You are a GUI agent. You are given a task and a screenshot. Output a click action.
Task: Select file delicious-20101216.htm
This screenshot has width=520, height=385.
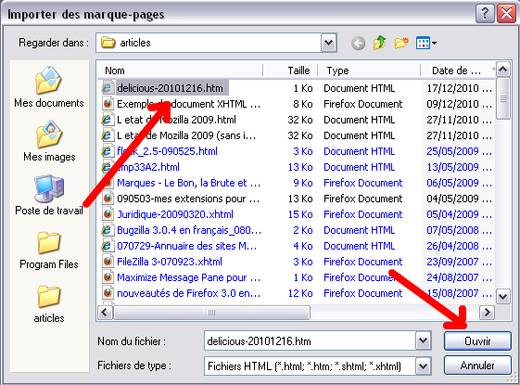170,88
